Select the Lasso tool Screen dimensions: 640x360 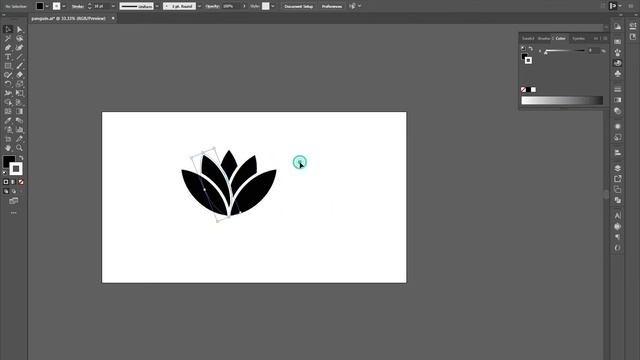click(20, 38)
